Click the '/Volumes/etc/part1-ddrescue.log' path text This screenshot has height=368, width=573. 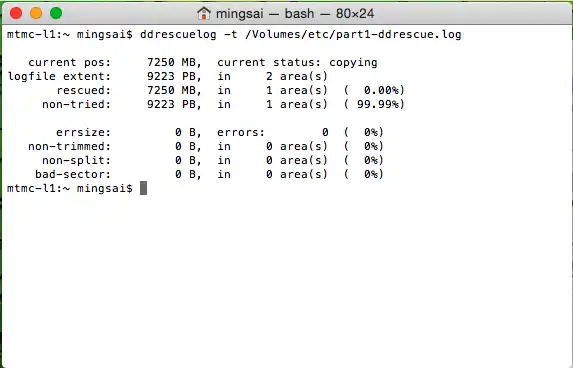pyautogui.click(x=353, y=34)
